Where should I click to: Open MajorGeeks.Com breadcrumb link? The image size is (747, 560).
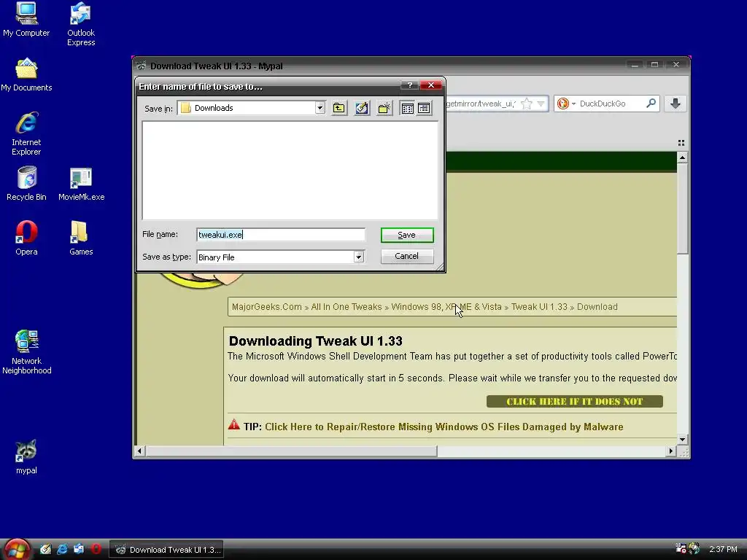[267, 307]
